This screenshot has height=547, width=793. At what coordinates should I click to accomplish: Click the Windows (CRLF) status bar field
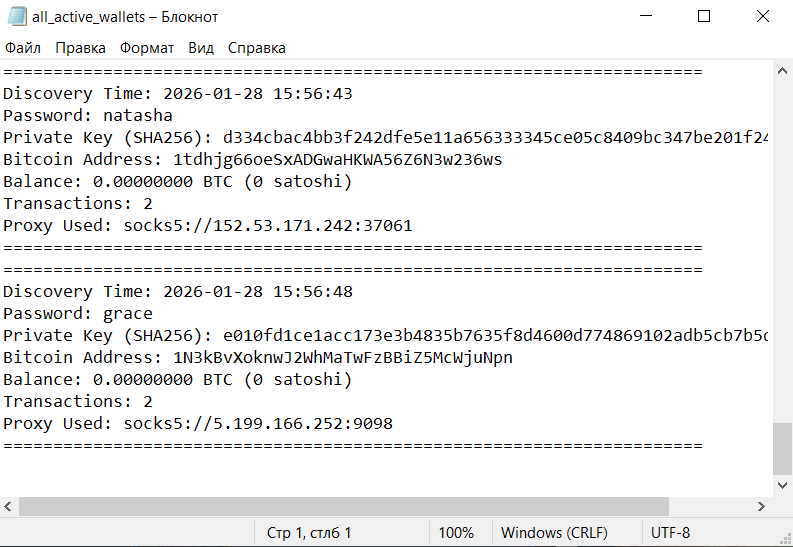coord(553,533)
